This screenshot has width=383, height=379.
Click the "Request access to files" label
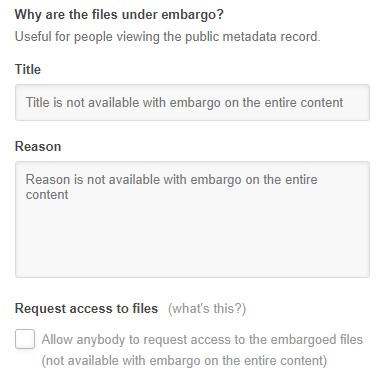[86, 308]
